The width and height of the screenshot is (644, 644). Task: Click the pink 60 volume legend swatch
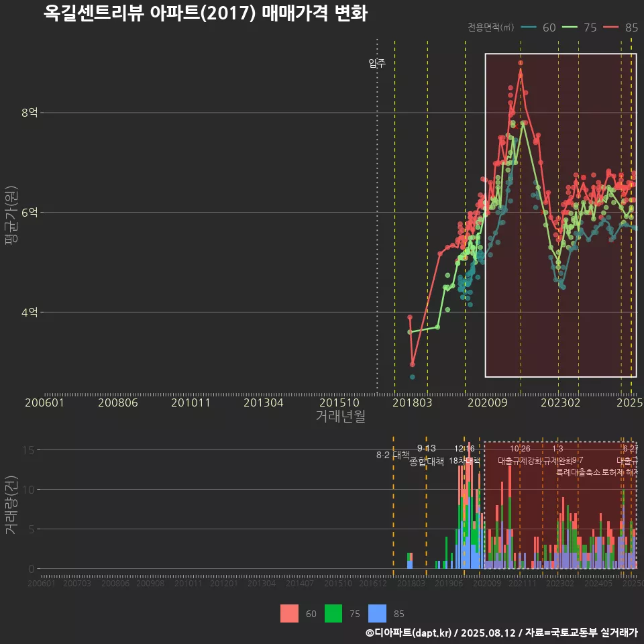289,614
